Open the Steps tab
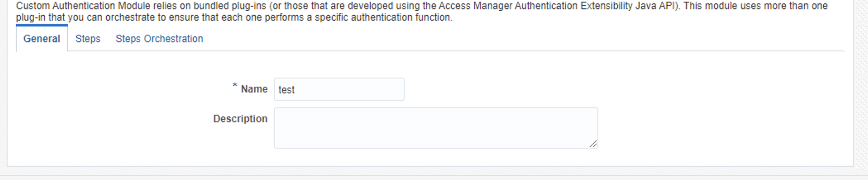The image size is (868, 180). pos(88,39)
